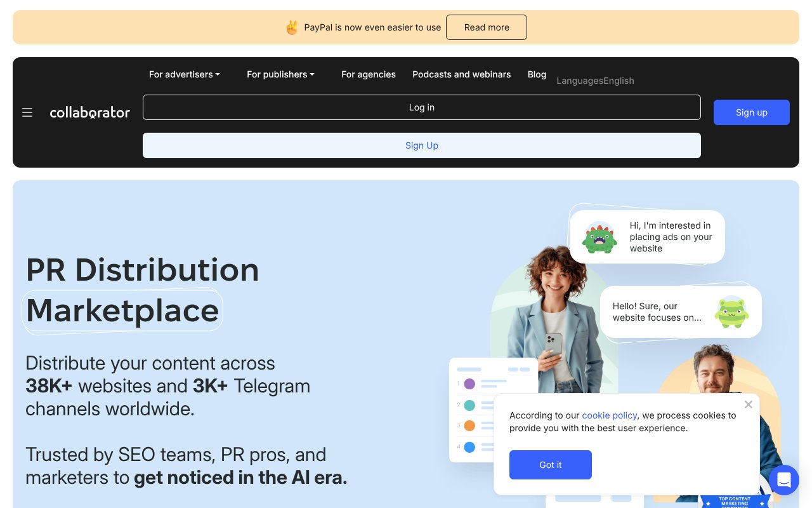Screen dimensions: 812x508
Task: Click the teal circle beside item 2
Action: 469,405
